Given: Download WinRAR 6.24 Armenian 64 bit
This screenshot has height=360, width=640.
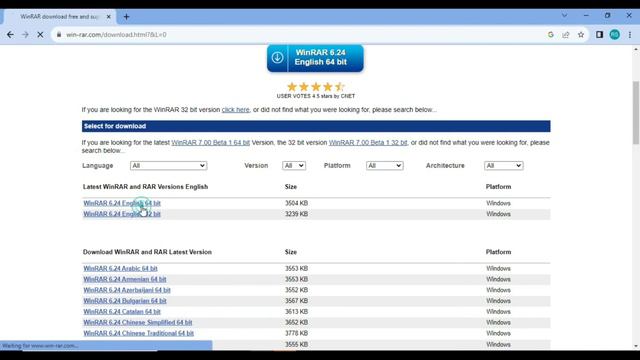Looking at the screenshot, I should click(124, 279).
